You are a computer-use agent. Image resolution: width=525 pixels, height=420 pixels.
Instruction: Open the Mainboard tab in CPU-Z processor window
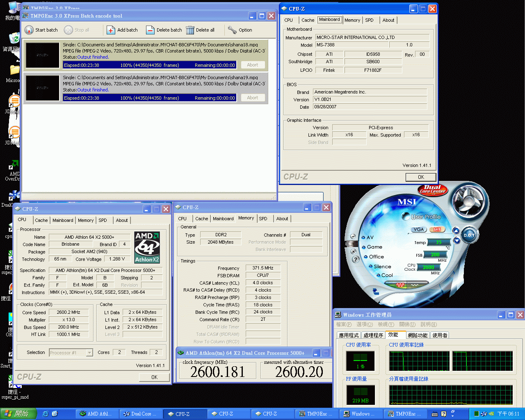(63, 220)
